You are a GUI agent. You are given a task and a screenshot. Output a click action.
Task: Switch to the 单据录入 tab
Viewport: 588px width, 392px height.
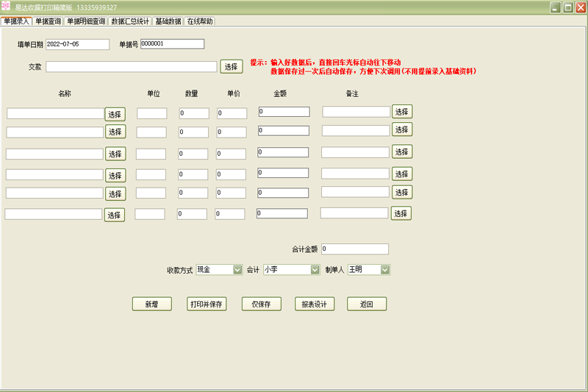16,21
